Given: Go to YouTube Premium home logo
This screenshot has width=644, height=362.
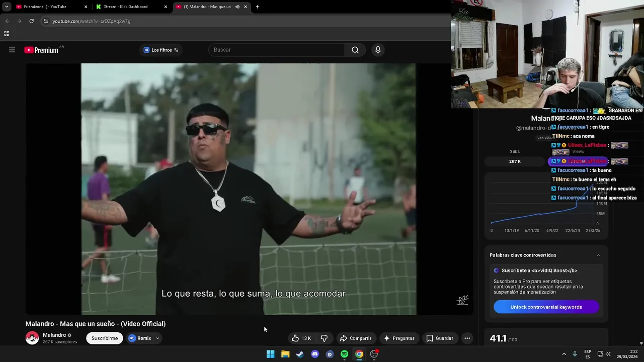Looking at the screenshot, I should [x=41, y=50].
